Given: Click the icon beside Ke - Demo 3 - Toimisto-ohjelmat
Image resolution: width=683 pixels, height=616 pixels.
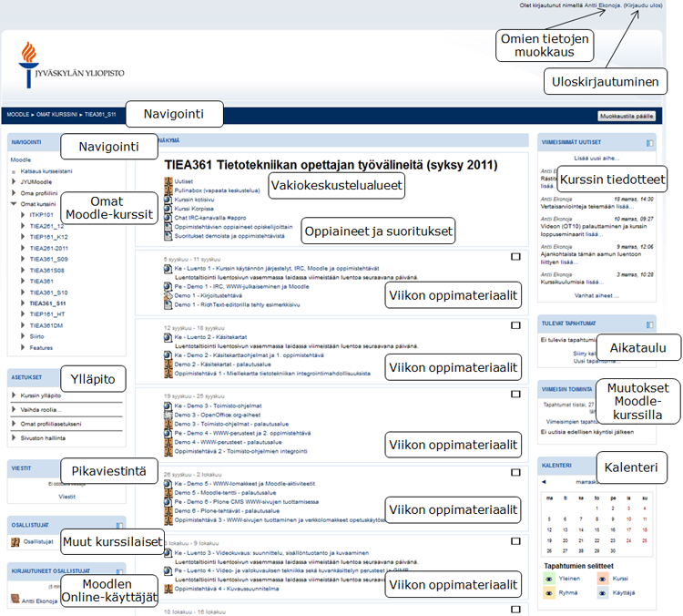Looking at the screenshot, I should pos(168,406).
